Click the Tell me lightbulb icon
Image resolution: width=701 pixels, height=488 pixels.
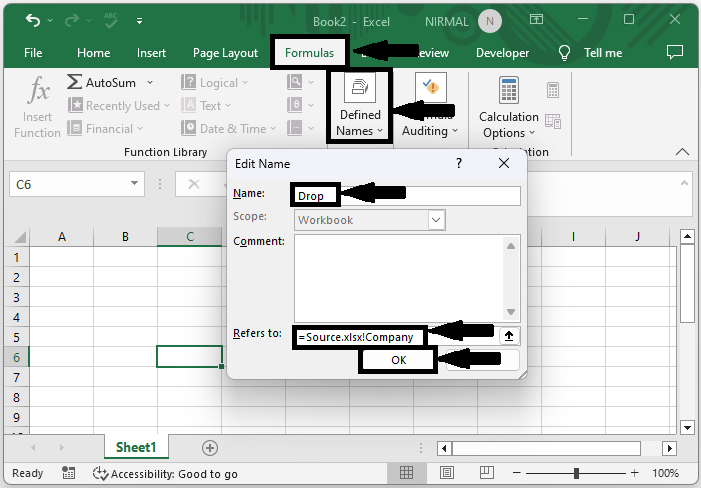[x=564, y=53]
